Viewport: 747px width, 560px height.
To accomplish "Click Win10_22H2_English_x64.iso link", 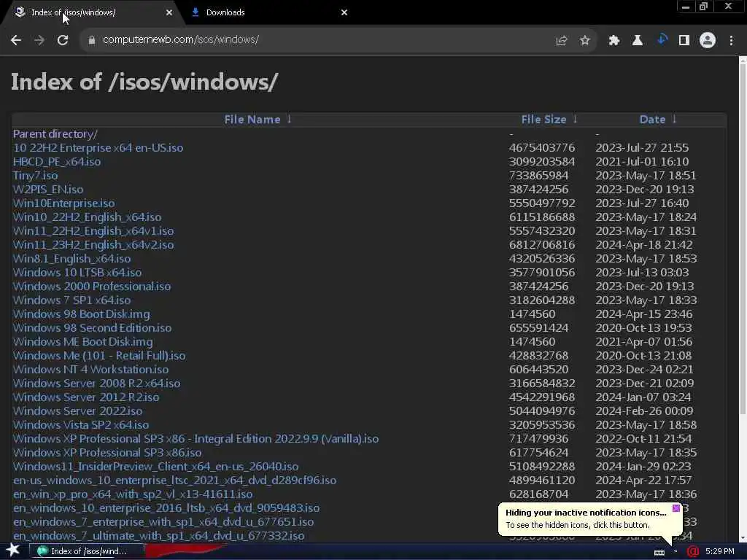I will (x=87, y=217).
